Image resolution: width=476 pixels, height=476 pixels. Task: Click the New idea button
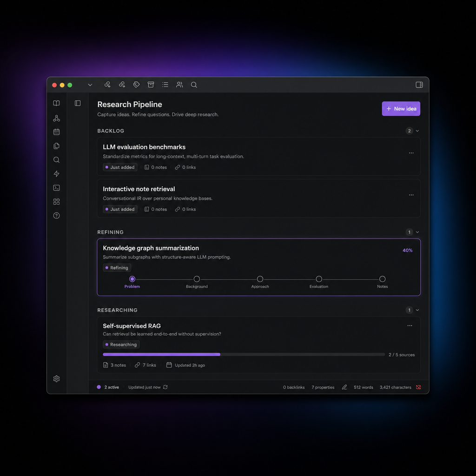click(401, 109)
